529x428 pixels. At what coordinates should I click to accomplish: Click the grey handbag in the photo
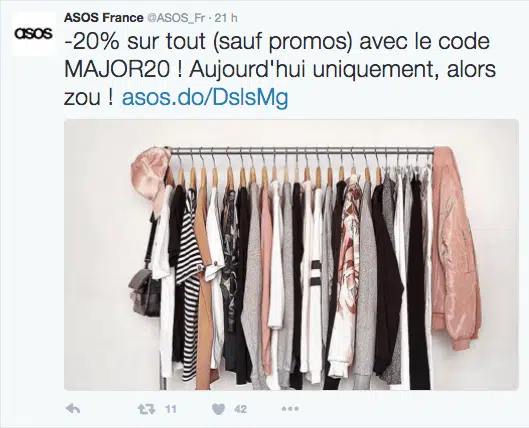point(145,292)
